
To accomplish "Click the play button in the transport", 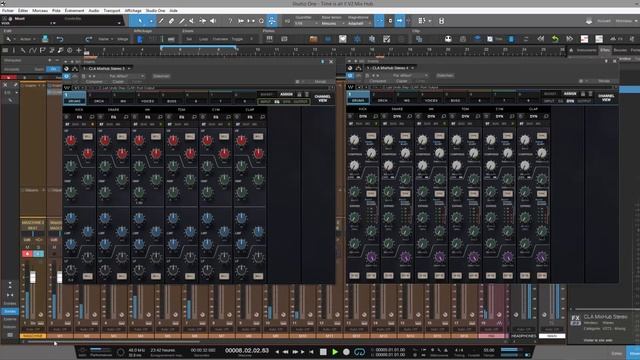I will click(x=335, y=351).
